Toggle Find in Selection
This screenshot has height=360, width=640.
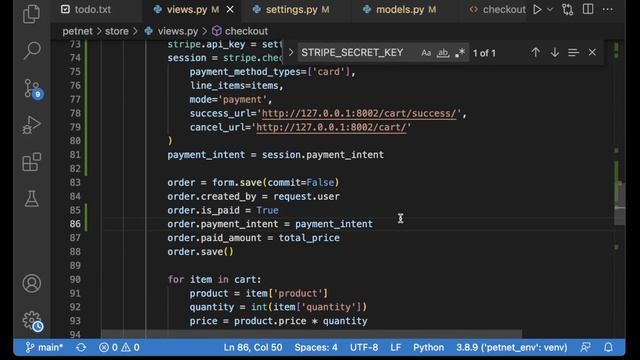(x=573, y=52)
